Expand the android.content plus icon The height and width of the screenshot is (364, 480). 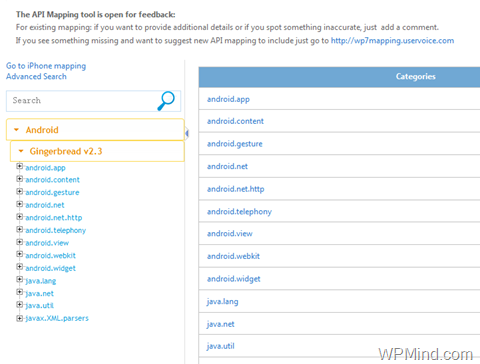(x=20, y=179)
